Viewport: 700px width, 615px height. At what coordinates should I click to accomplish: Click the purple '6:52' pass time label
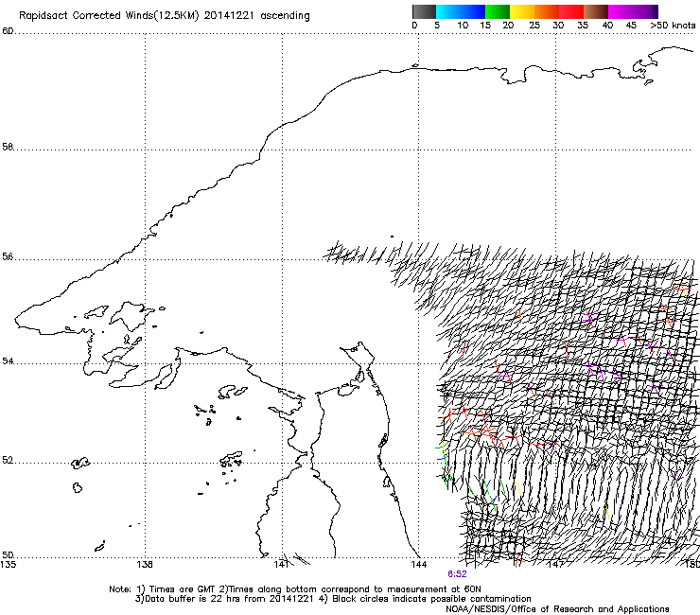pyautogui.click(x=457, y=574)
